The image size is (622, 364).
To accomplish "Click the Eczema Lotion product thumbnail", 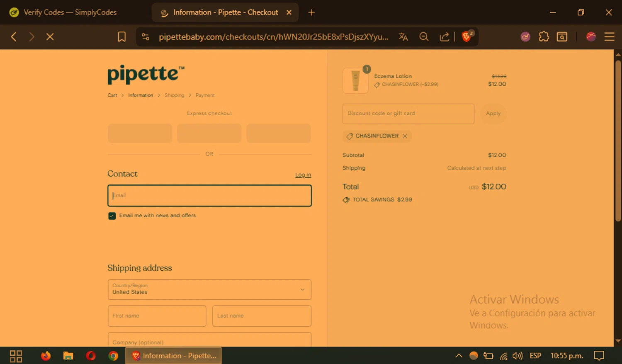I will pos(355,80).
